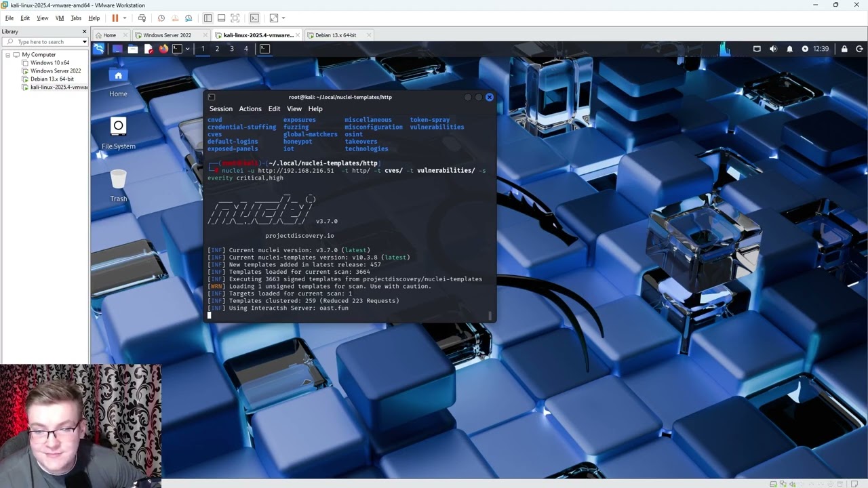Click the CPU graph monitor in panel
This screenshot has height=488, width=868.
(x=725, y=49)
